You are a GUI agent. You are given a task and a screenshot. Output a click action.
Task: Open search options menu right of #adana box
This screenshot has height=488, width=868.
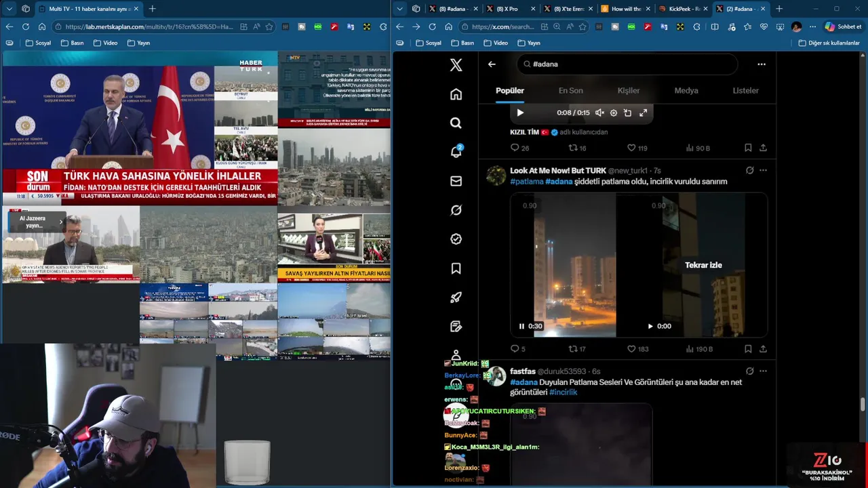762,64
